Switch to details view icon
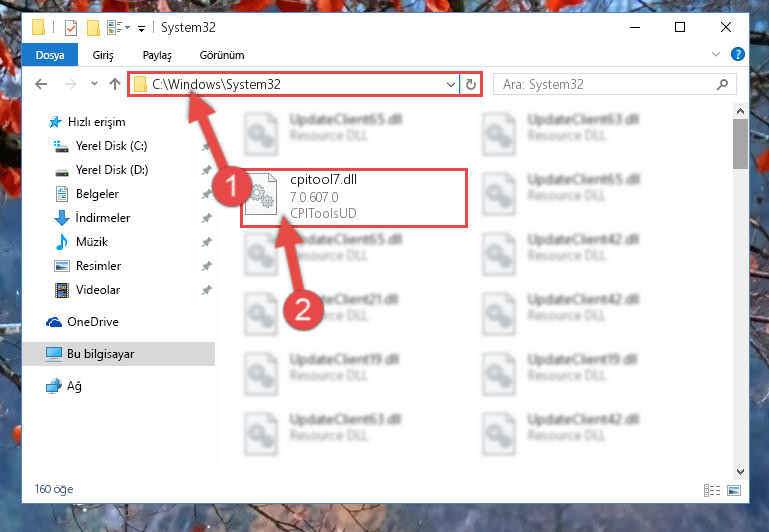This screenshot has width=769, height=532. [712, 490]
